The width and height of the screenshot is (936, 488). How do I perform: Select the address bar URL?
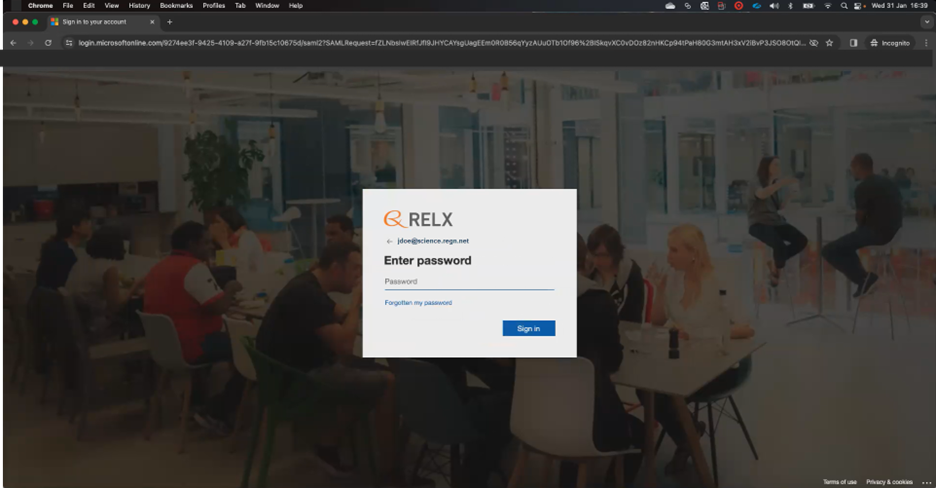pyautogui.click(x=442, y=43)
